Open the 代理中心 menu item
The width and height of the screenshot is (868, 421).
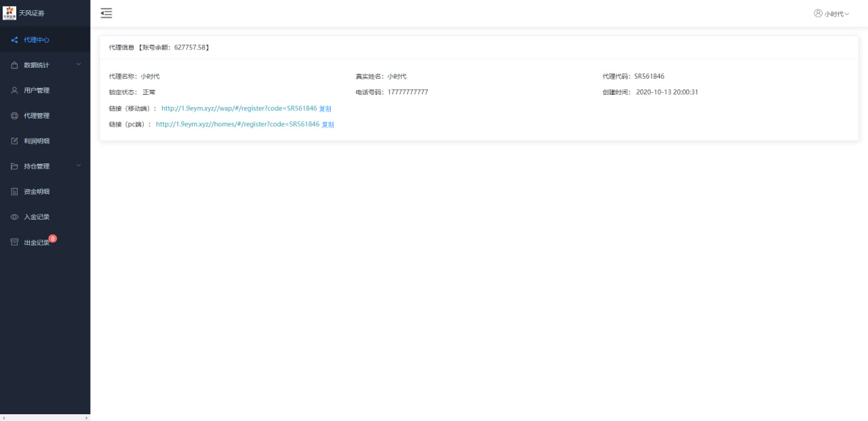45,40
